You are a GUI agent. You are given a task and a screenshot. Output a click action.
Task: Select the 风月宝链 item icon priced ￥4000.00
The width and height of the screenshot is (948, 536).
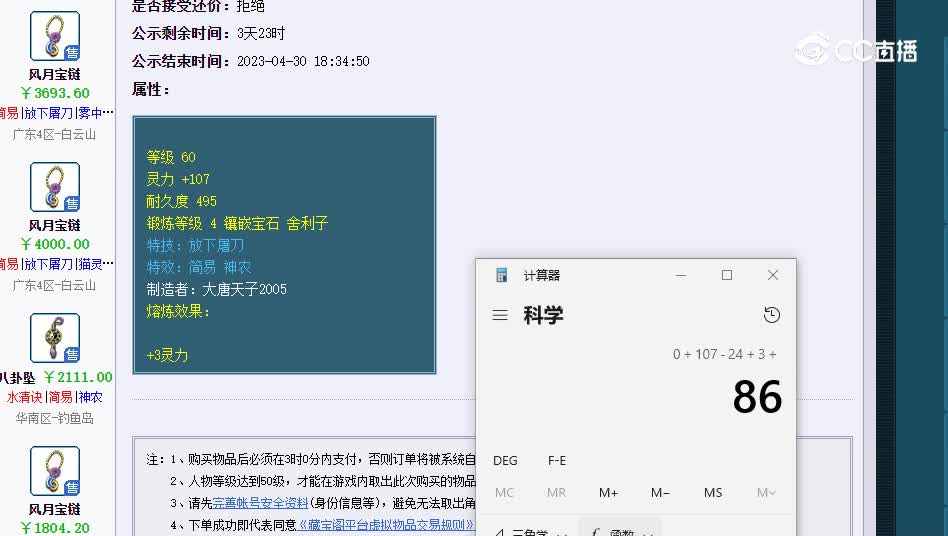point(55,187)
